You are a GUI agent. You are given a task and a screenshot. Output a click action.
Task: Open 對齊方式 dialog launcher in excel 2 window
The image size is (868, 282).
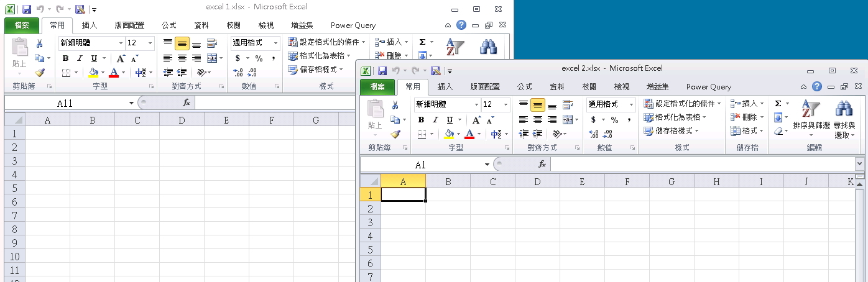[x=578, y=148]
